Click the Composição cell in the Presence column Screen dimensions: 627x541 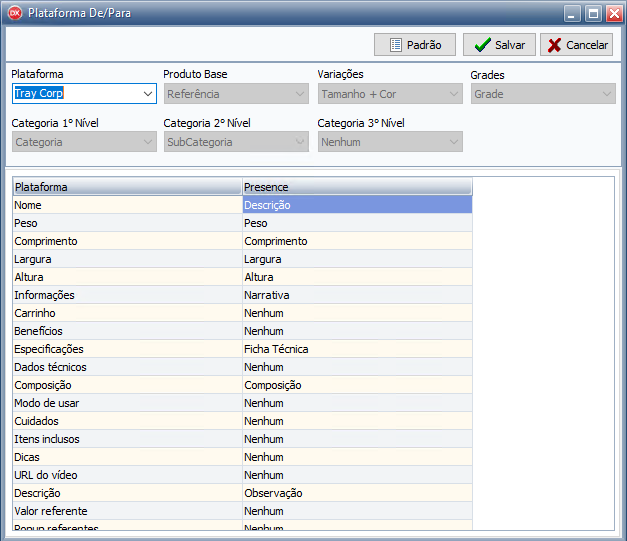tap(357, 385)
